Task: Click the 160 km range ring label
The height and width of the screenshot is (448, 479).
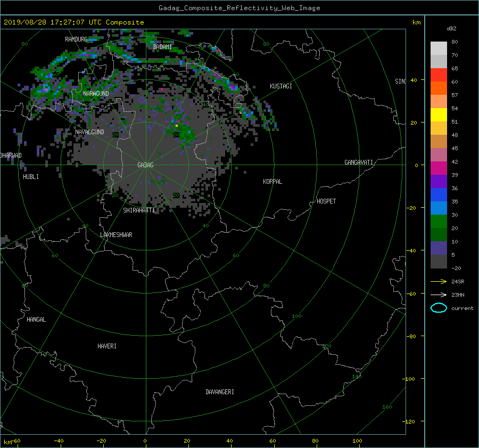Action: point(387,407)
